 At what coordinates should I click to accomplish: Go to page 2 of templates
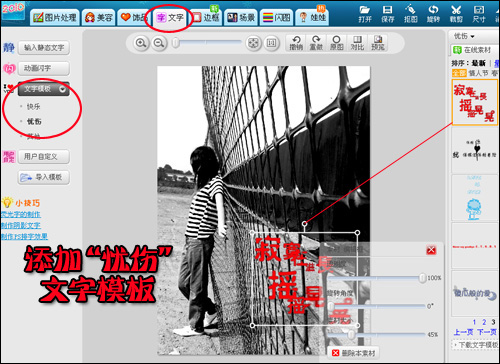484,322
